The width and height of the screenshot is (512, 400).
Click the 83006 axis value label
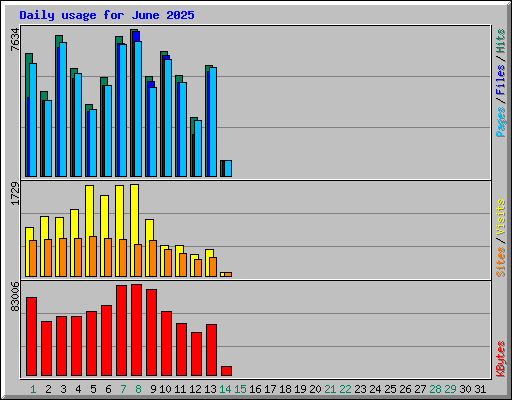15,297
